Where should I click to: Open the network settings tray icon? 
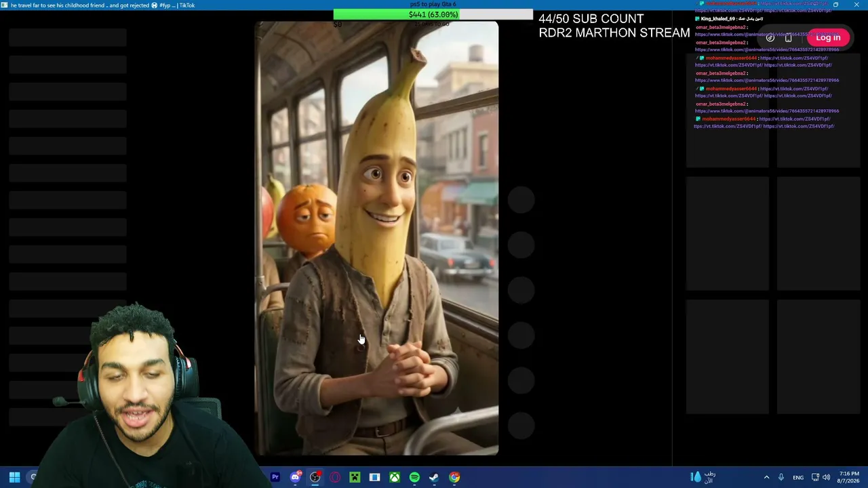(815, 477)
